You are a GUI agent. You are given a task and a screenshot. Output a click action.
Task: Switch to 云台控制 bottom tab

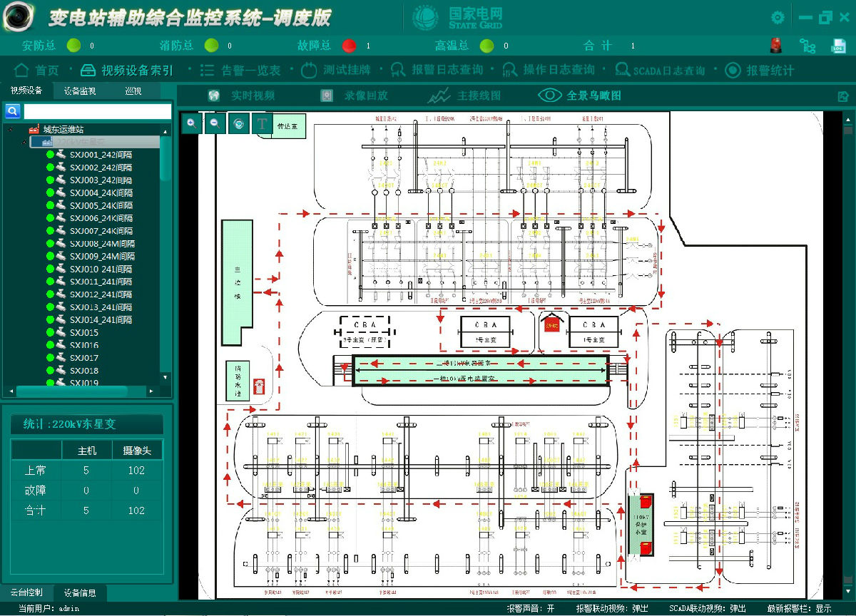(26, 592)
